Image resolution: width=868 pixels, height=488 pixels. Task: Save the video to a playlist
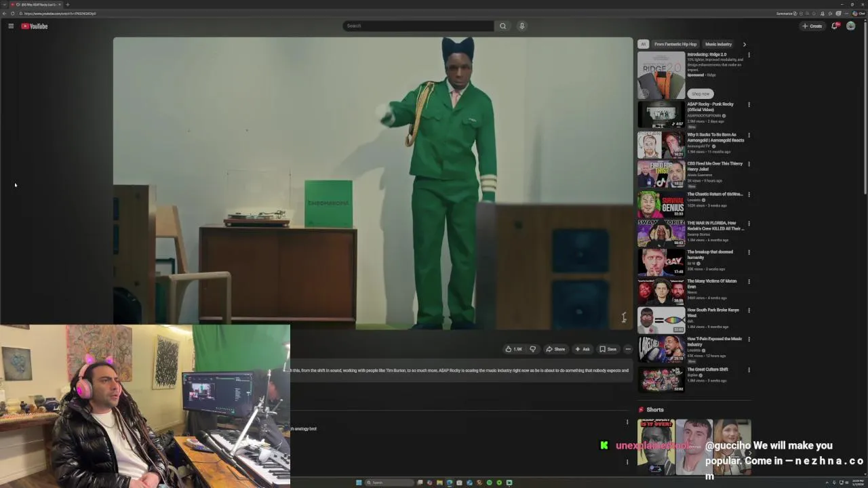pos(608,349)
